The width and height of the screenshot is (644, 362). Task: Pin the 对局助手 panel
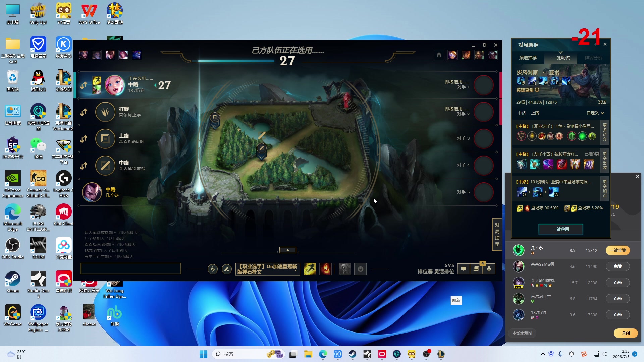coord(596,44)
